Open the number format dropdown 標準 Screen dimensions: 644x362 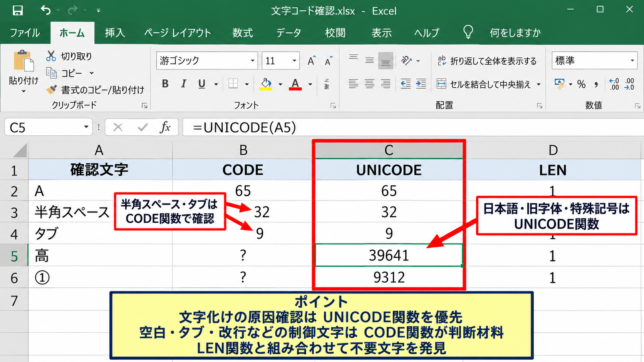pos(632,61)
